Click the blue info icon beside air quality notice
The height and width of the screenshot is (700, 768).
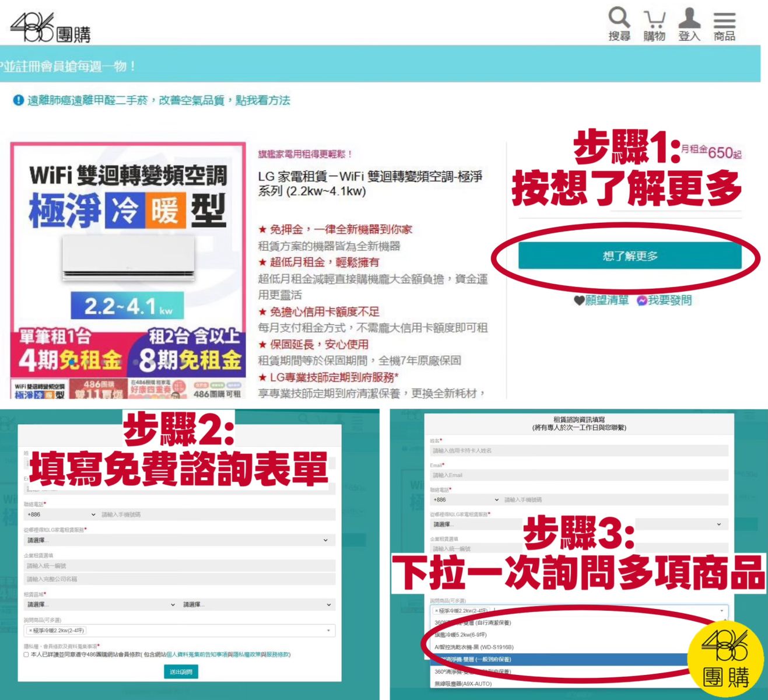coord(18,100)
